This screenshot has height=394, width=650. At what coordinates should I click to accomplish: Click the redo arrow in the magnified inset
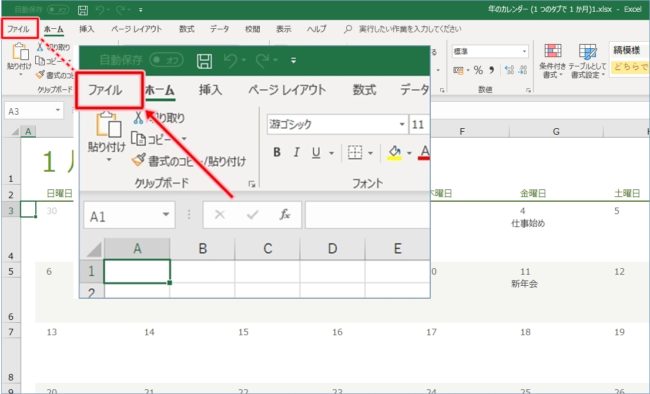[262, 61]
